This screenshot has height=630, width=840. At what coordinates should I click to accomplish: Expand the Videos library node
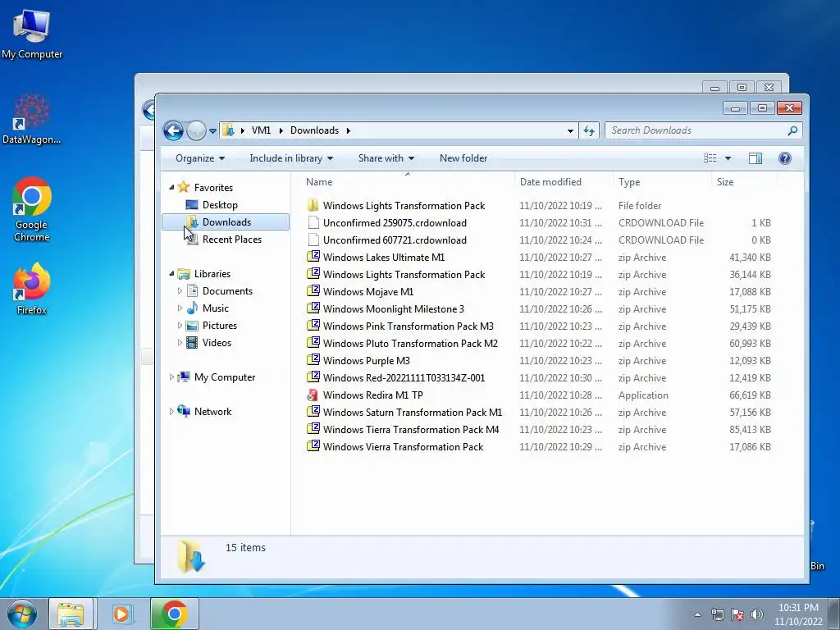pyautogui.click(x=180, y=343)
